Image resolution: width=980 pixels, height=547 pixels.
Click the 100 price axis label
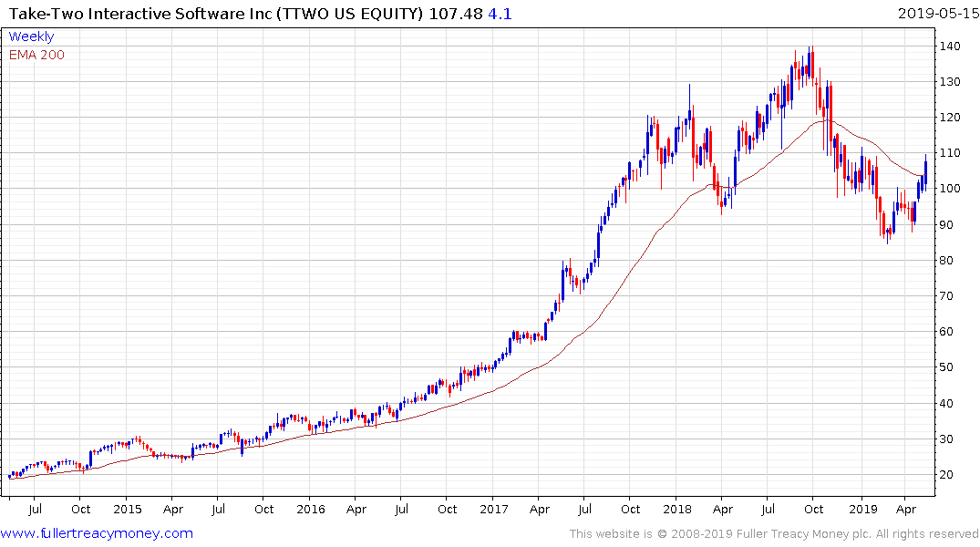coord(949,189)
